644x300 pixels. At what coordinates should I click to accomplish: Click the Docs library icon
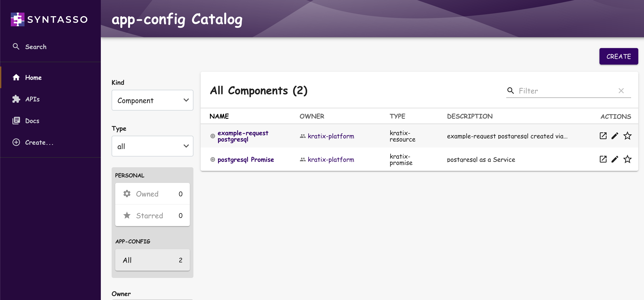point(16,121)
